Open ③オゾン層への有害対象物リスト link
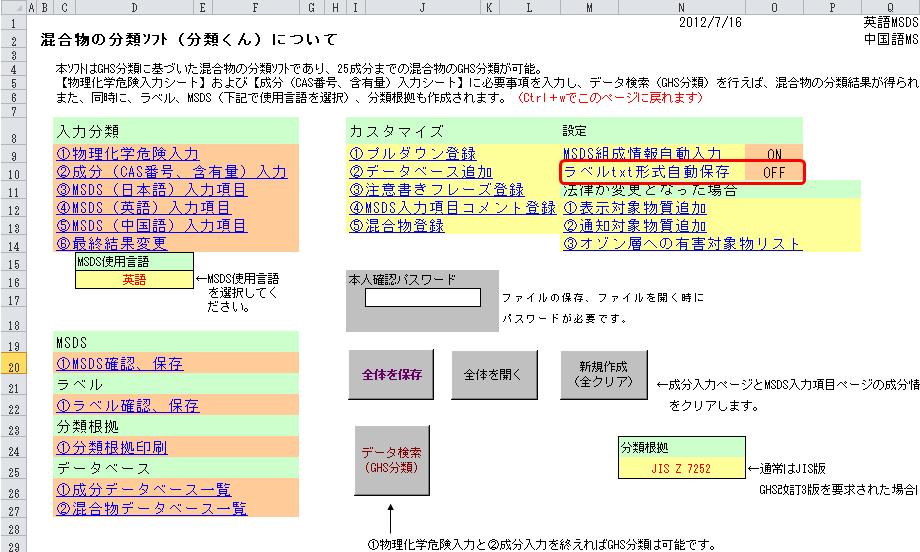 (x=682, y=243)
